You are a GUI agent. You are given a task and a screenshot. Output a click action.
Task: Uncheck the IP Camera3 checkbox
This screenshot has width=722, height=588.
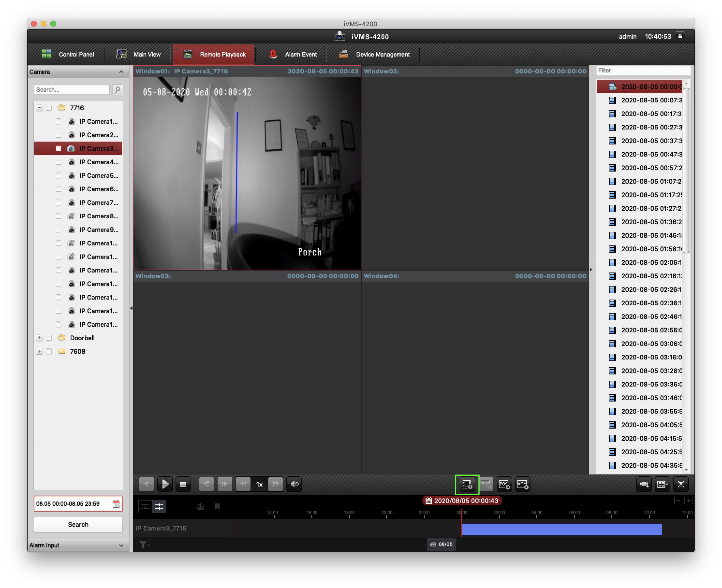pyautogui.click(x=59, y=148)
